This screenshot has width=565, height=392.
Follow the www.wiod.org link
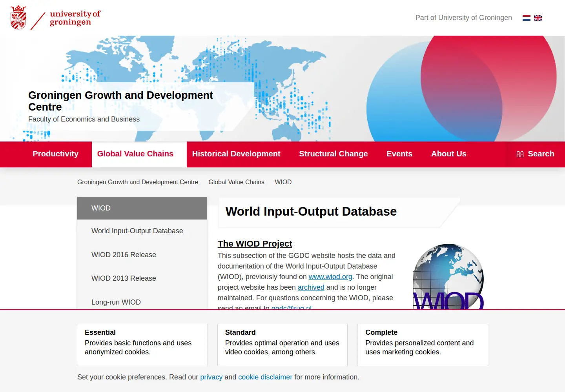coord(330,277)
